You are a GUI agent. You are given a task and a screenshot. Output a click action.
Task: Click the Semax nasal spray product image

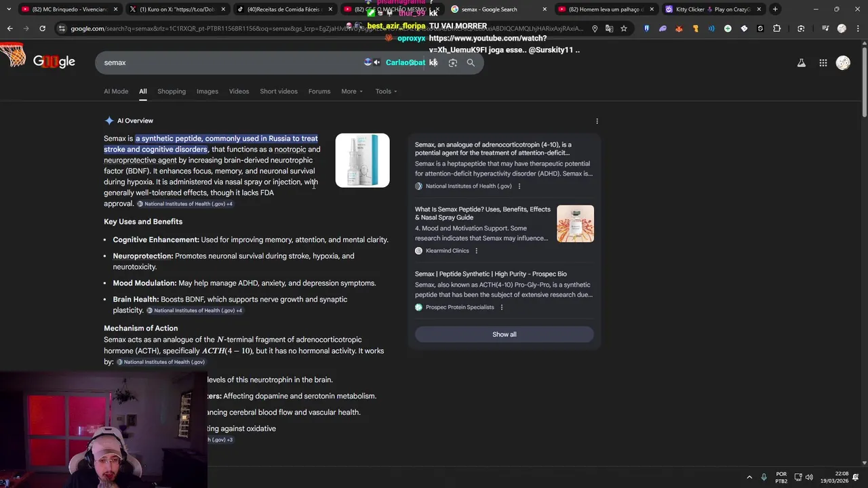[x=362, y=161]
